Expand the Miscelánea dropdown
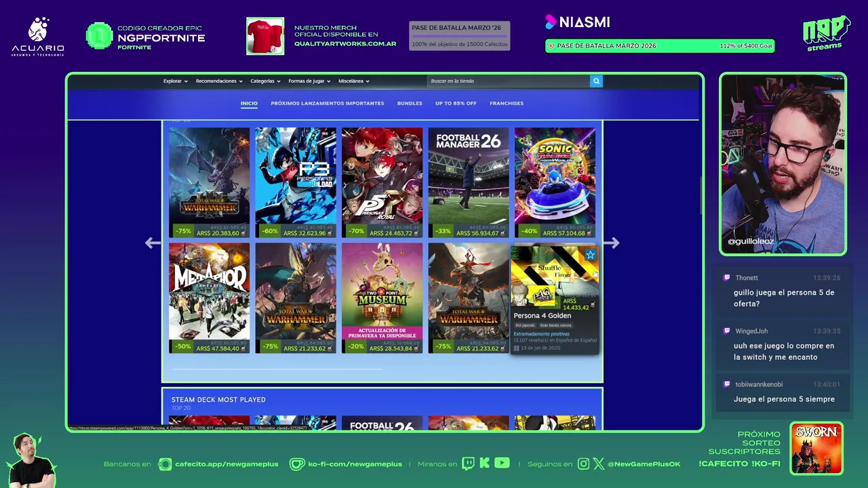 point(353,81)
